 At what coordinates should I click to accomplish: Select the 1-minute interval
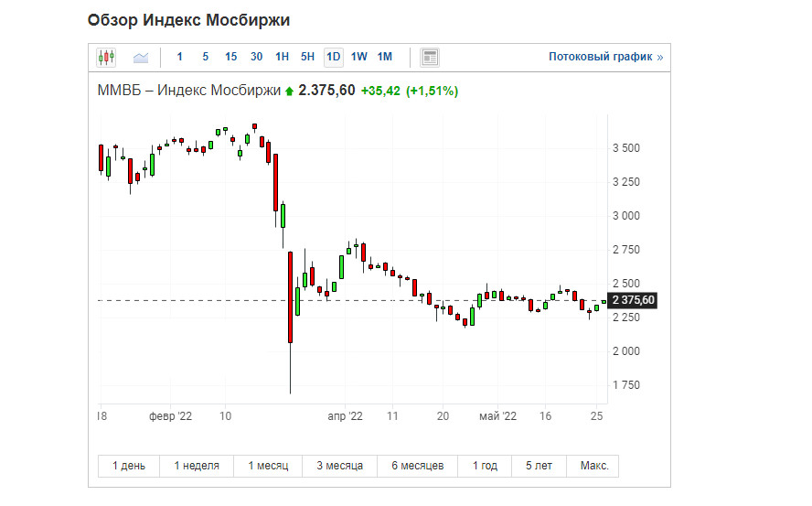[x=180, y=57]
